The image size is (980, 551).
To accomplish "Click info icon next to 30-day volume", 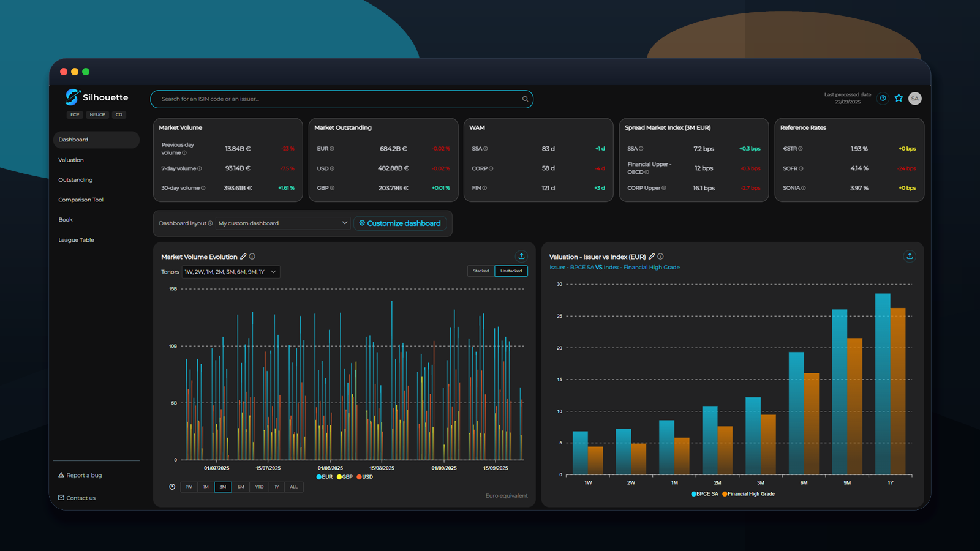I will tap(203, 188).
